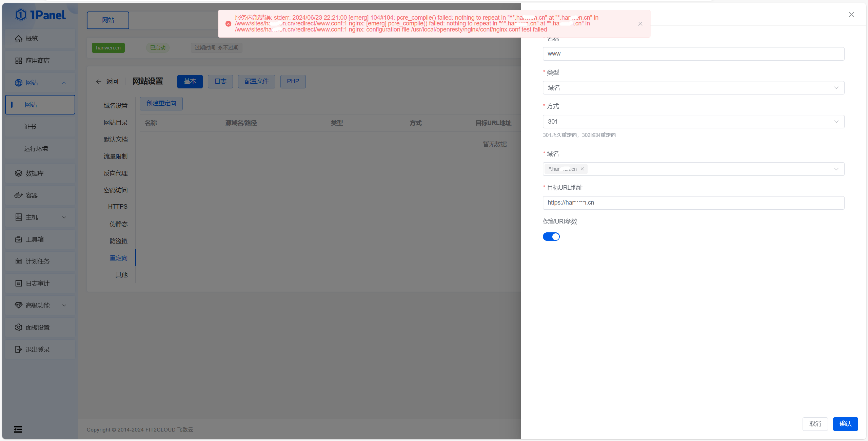Viewport: 868px width, 441px height.
Task: Click the 源域名/路径 column header
Action: pos(241,123)
